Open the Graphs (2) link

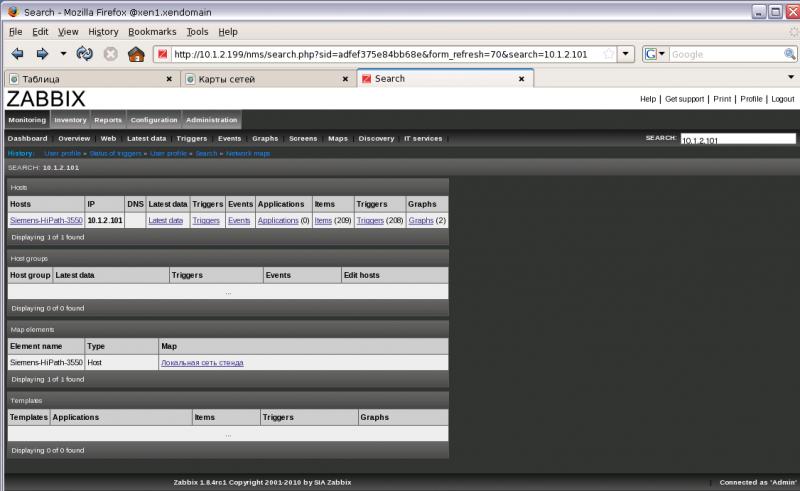click(421, 220)
